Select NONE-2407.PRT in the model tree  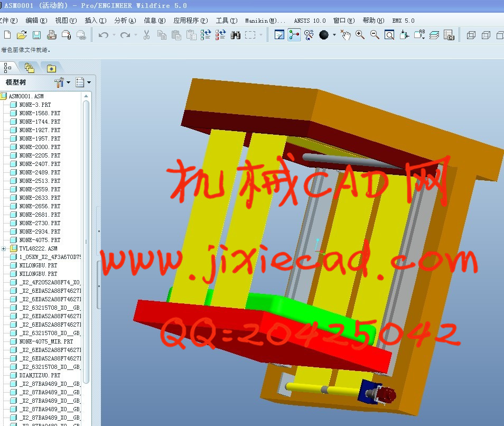tap(40, 164)
